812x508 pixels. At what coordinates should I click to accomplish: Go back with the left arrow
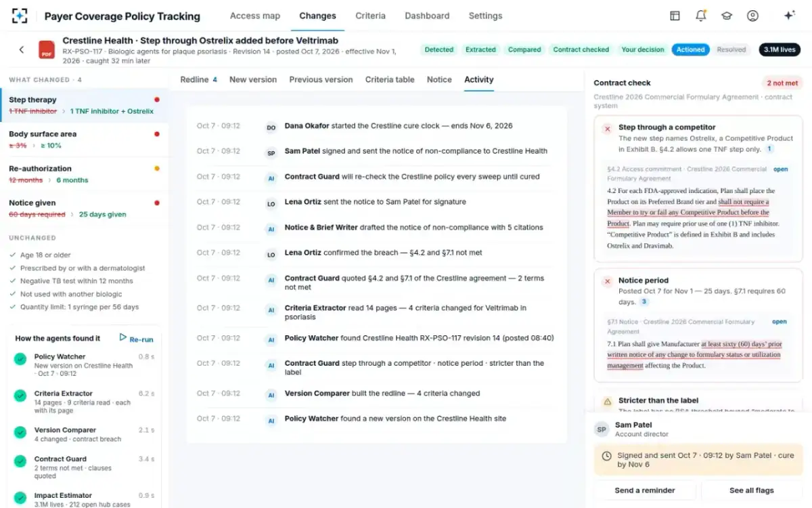pos(22,49)
